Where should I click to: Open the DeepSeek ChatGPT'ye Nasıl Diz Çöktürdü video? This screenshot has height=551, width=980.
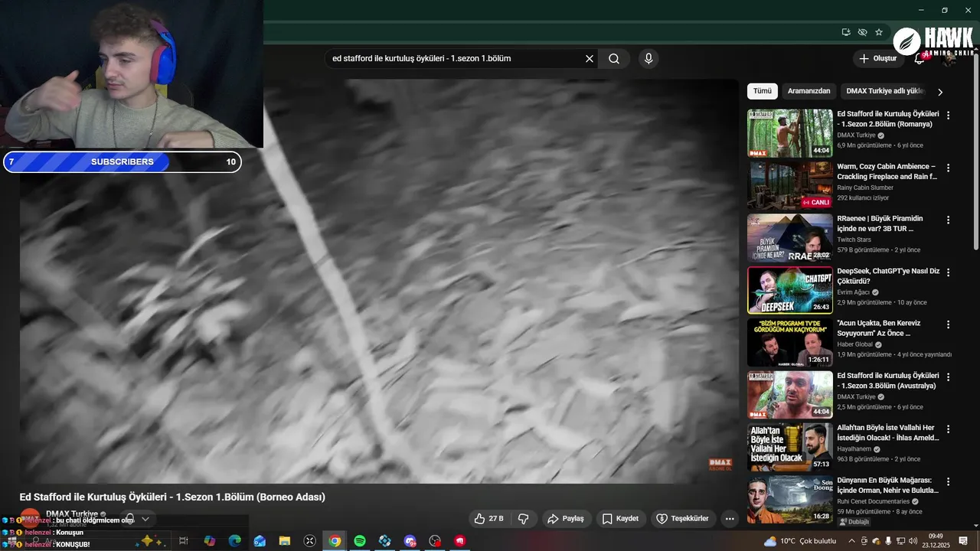point(888,276)
